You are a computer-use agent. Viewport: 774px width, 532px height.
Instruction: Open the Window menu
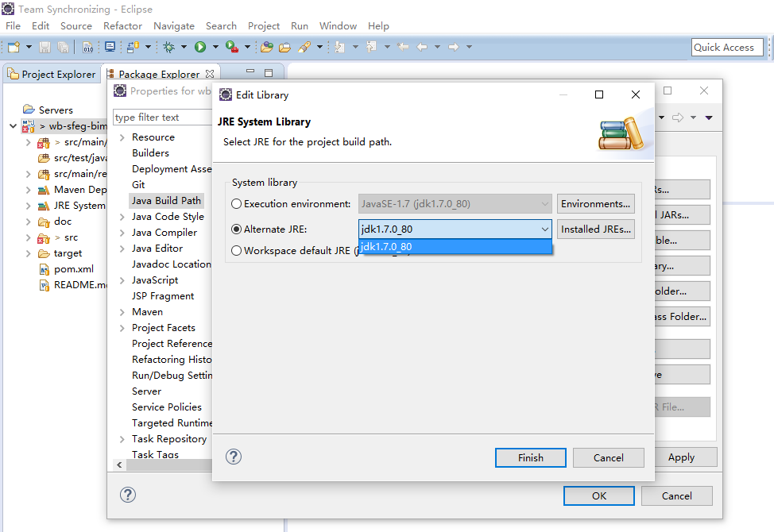338,25
